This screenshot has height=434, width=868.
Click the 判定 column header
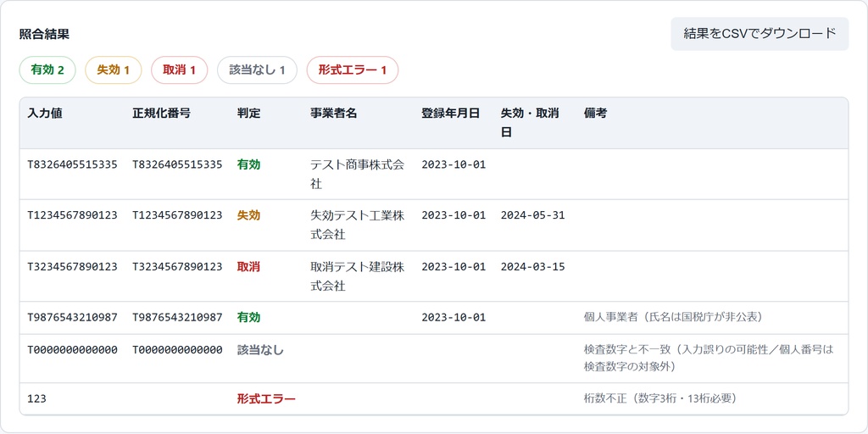pyautogui.click(x=248, y=114)
